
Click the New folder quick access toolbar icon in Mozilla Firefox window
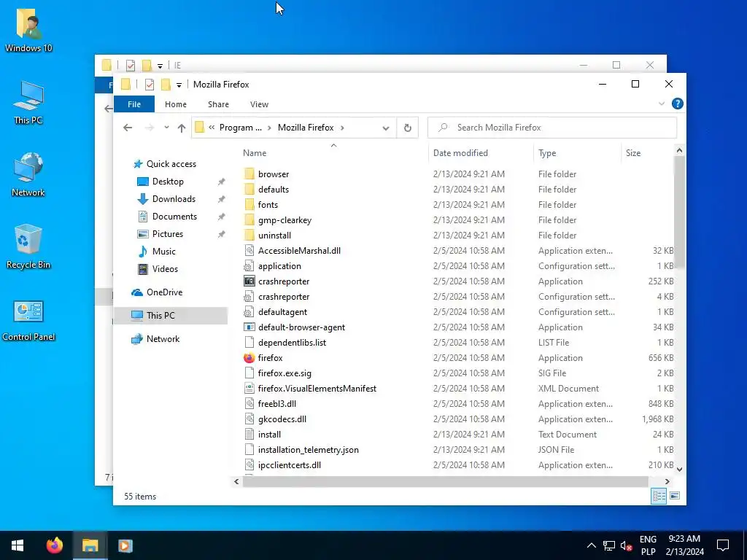click(x=166, y=85)
